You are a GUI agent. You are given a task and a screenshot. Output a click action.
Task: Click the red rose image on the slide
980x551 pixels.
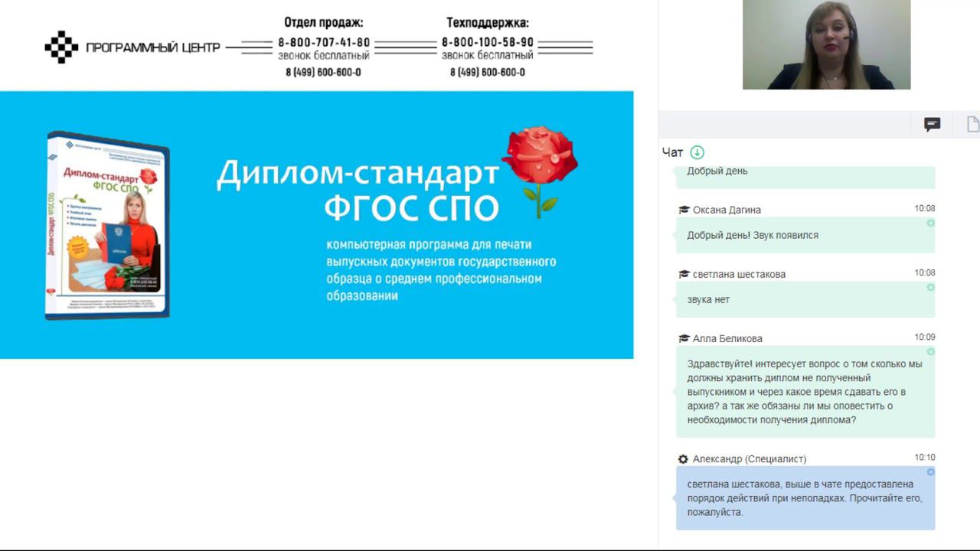(x=541, y=172)
